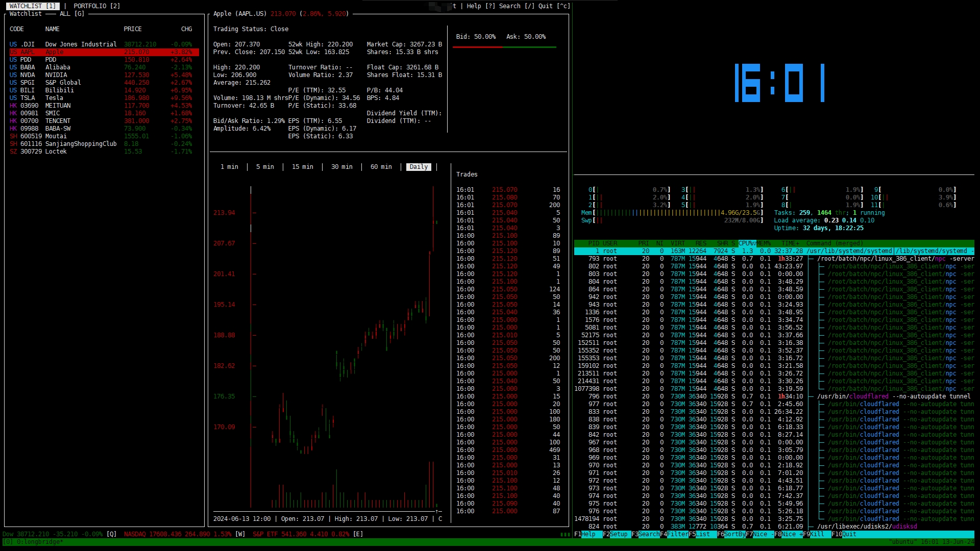This screenshot has width=980, height=551.
Task: Sort htop by the RES column header
Action: pyautogui.click(x=701, y=243)
